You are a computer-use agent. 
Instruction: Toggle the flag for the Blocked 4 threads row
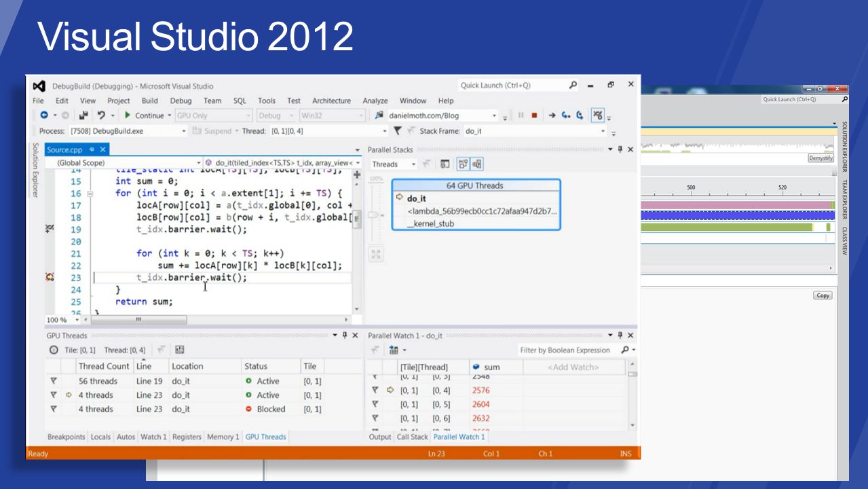[54, 410]
